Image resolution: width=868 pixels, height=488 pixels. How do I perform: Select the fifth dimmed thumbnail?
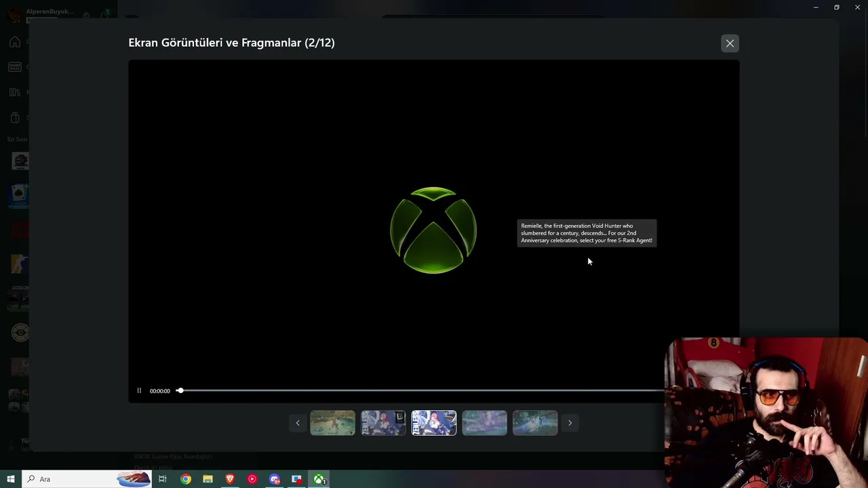pos(535,423)
